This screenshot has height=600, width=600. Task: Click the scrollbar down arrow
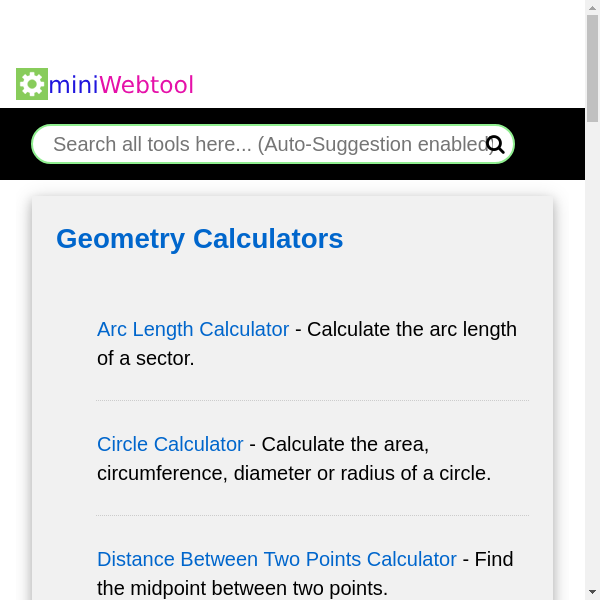coord(592,592)
